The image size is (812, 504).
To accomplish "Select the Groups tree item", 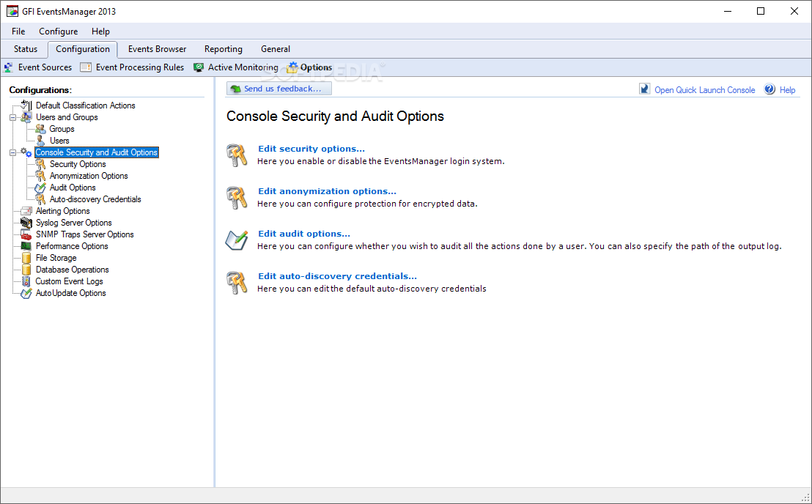I will pyautogui.click(x=62, y=129).
